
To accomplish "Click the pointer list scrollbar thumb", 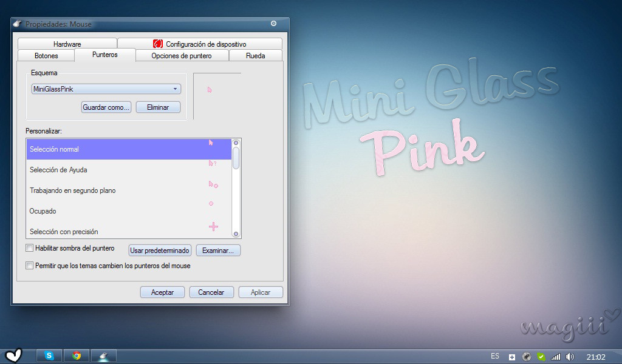I will (x=236, y=158).
